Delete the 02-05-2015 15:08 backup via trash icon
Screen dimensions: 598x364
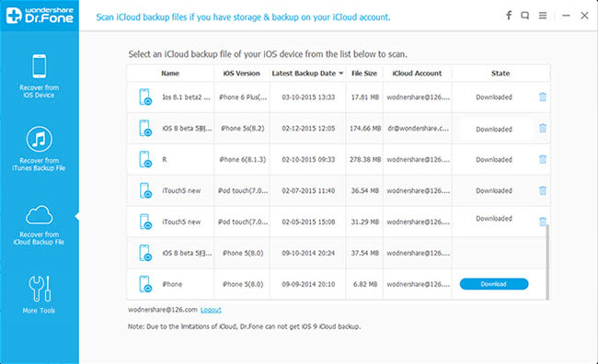point(543,222)
